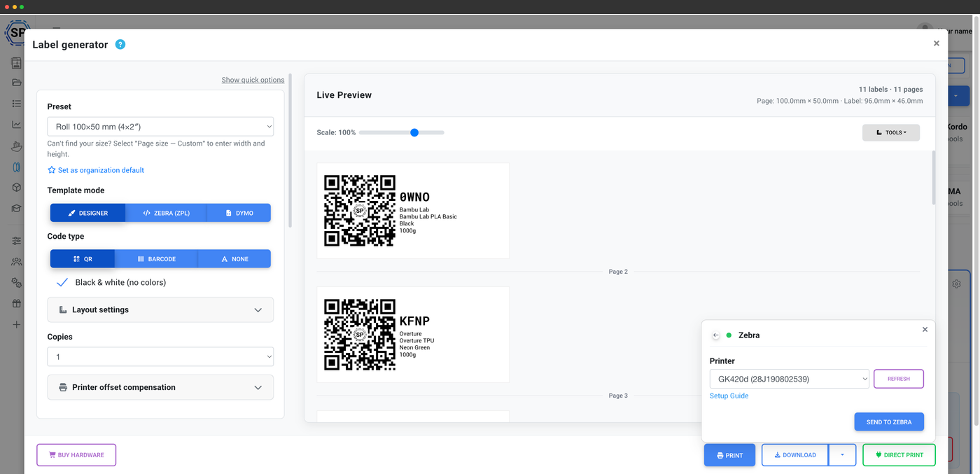This screenshot has width=980, height=474.
Task: Open the Setup Guide link
Action: tap(729, 396)
